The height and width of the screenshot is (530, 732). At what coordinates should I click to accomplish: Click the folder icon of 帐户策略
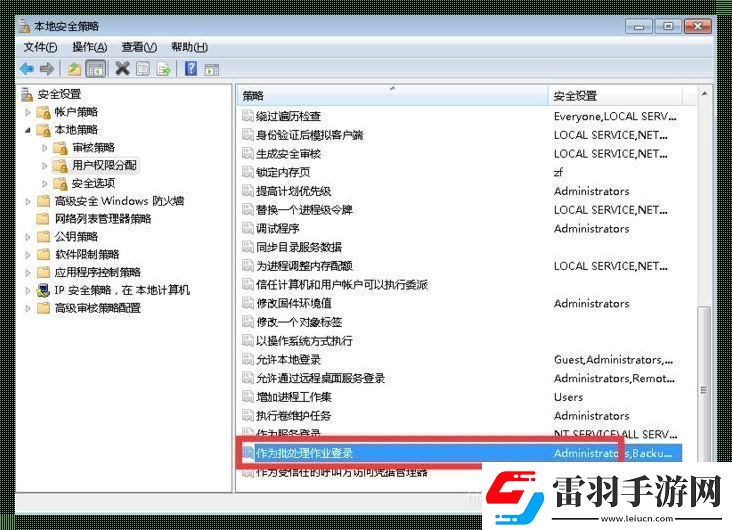pyautogui.click(x=43, y=112)
